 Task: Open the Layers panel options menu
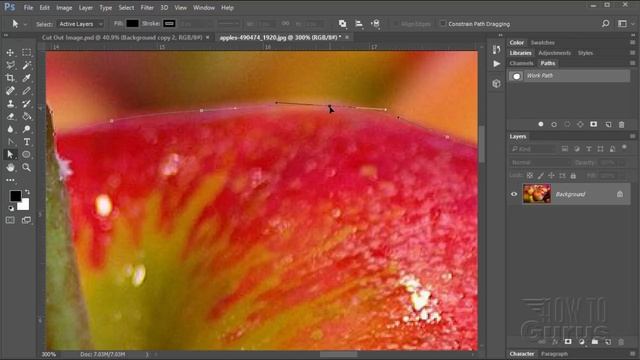[x=632, y=136]
